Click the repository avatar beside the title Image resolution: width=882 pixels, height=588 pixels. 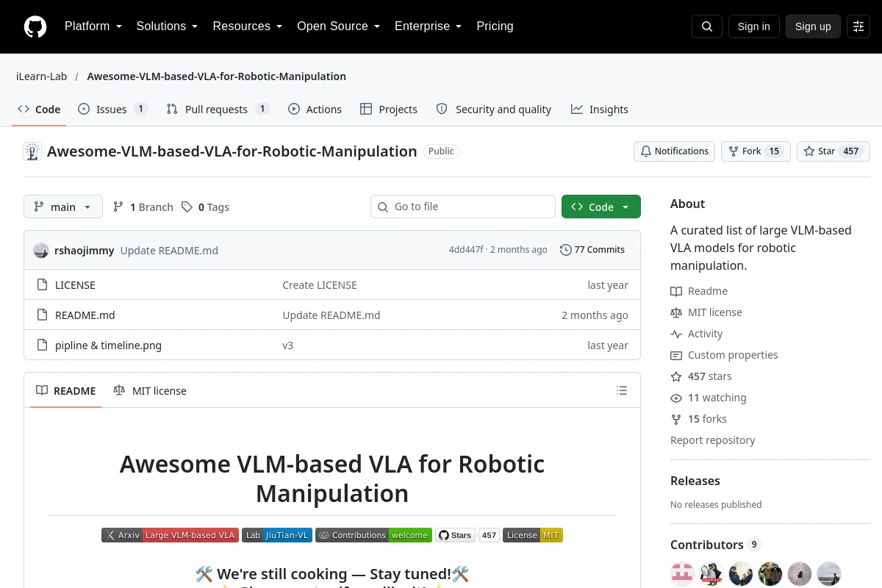[32, 151]
